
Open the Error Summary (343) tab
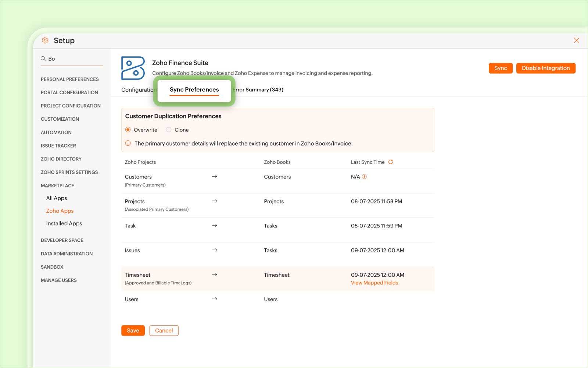coord(258,90)
